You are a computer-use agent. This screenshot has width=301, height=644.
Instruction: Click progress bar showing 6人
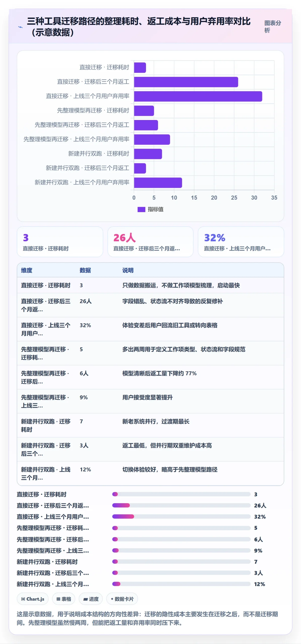(181, 539)
